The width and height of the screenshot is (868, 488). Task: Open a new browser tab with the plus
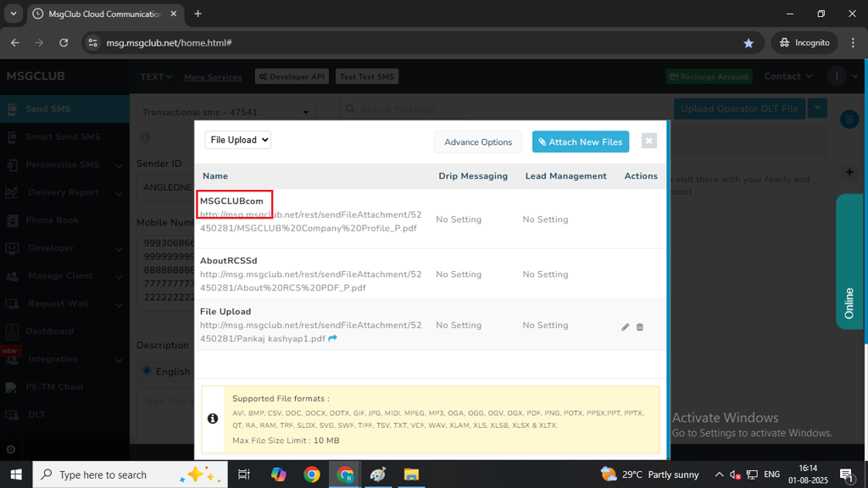click(198, 14)
